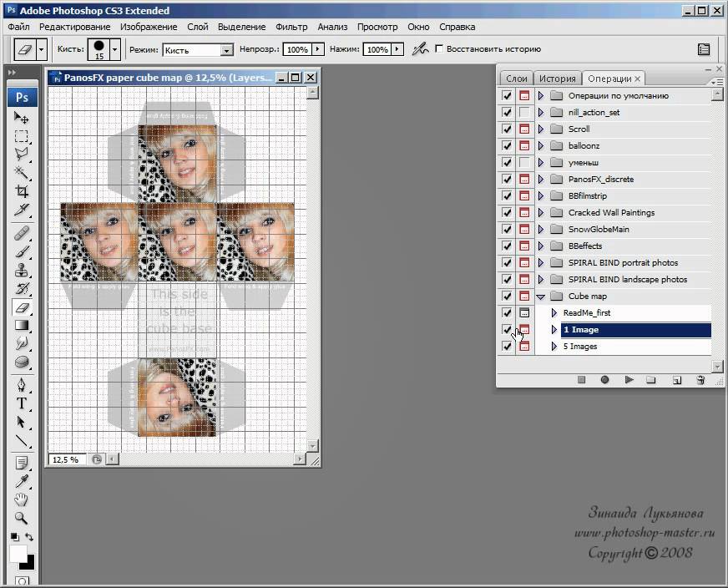Screen dimensions: 728x588
Task: Select the Move tool
Action: tap(22, 118)
